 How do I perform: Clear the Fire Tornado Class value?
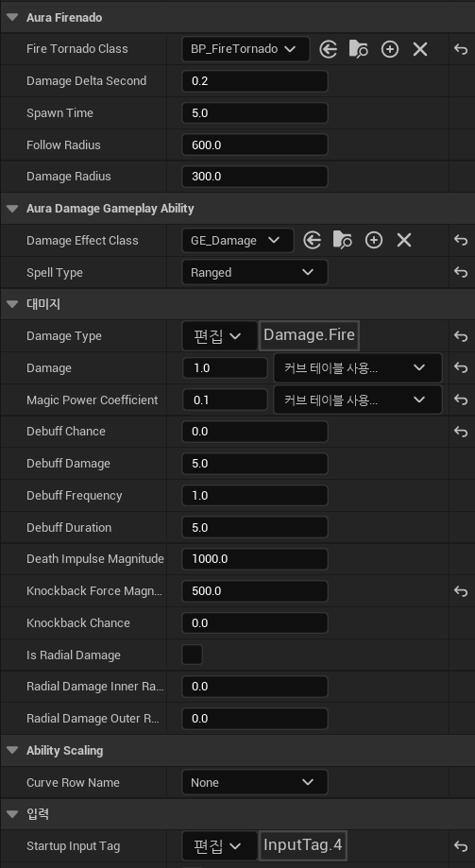click(x=420, y=49)
